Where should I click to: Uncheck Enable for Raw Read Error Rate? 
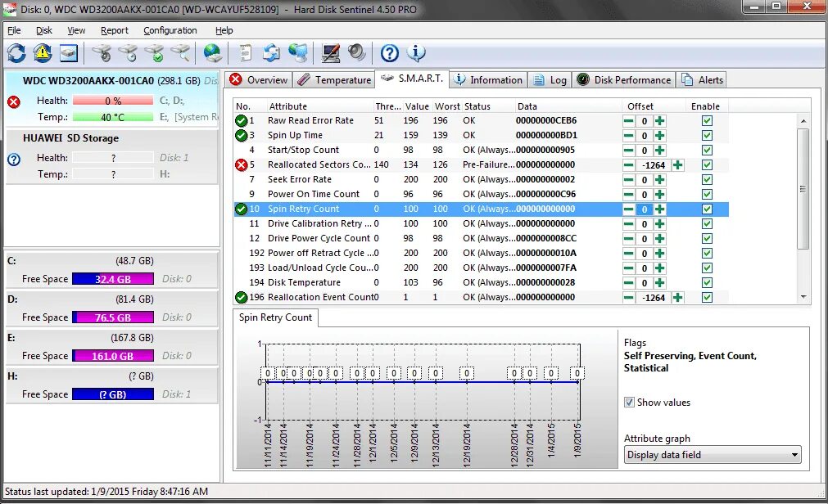coord(707,121)
